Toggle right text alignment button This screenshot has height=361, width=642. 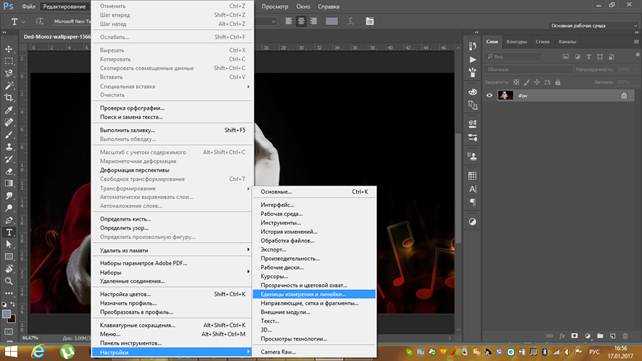point(313,21)
